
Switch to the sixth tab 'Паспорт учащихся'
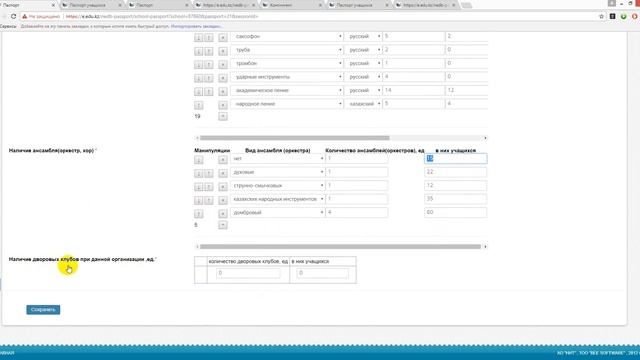pyautogui.click(x=359, y=5)
